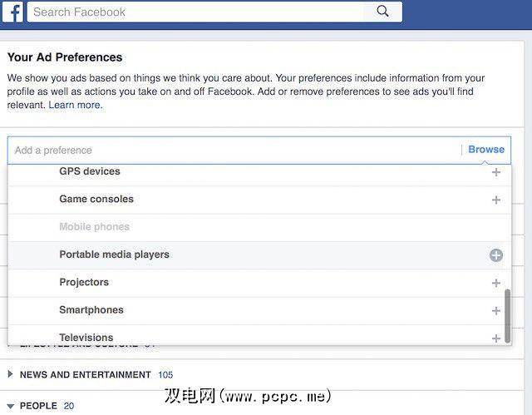Click the Facebook logo icon
Viewport: 532px width, 415px height.
coord(16,12)
